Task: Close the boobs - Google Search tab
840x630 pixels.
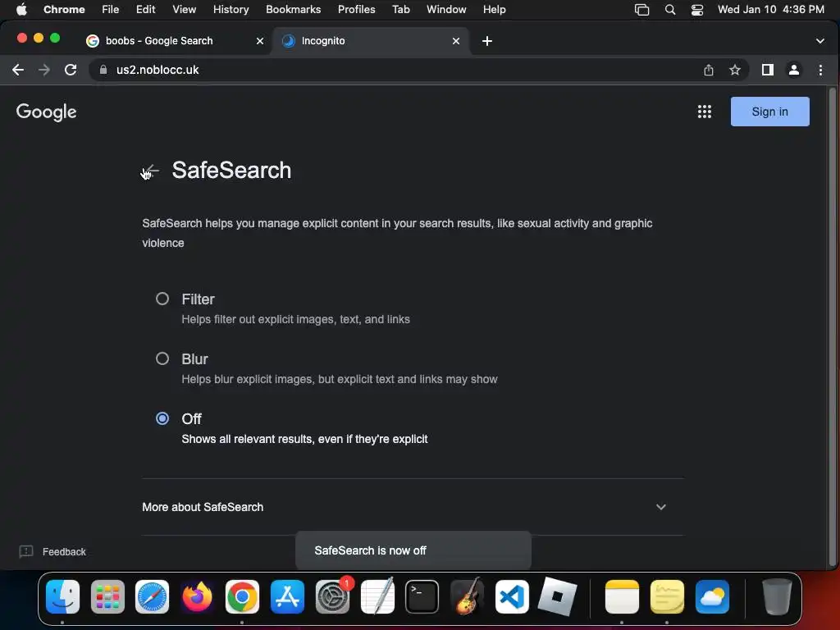Action: (x=260, y=41)
